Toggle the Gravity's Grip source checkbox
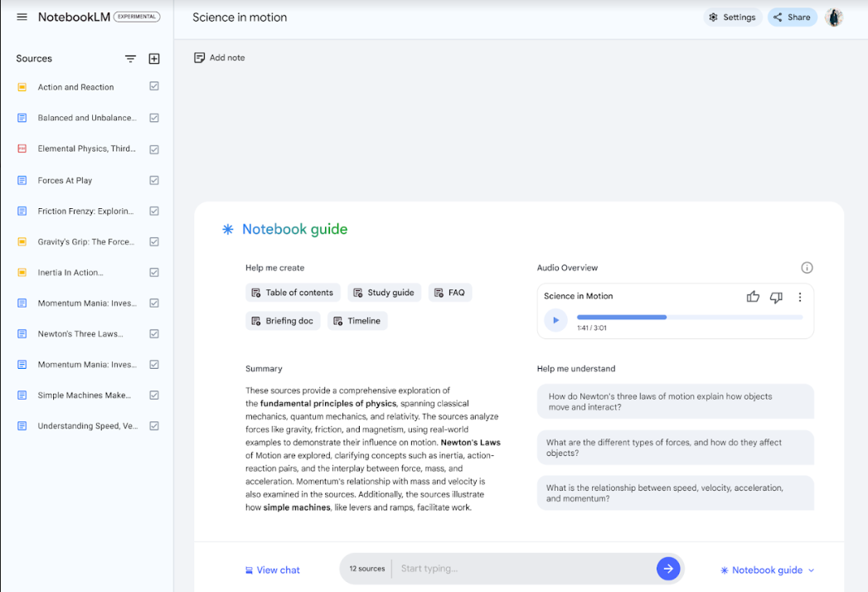Viewport: 868px width, 592px height. (154, 241)
